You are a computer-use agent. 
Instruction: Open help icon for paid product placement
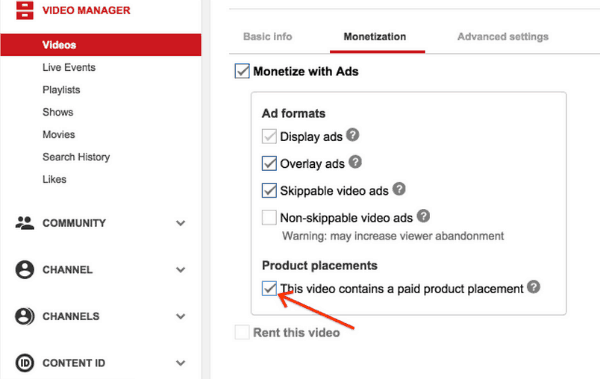click(x=533, y=287)
